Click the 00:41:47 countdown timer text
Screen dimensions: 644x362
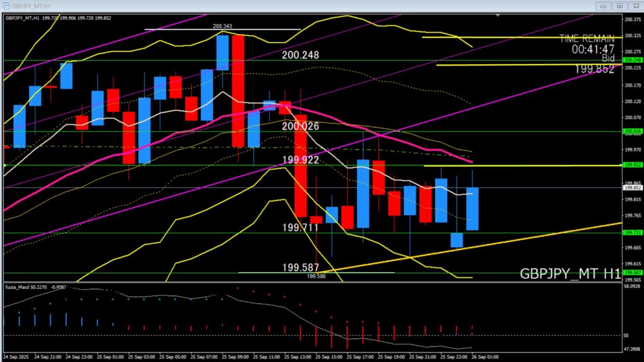593,48
